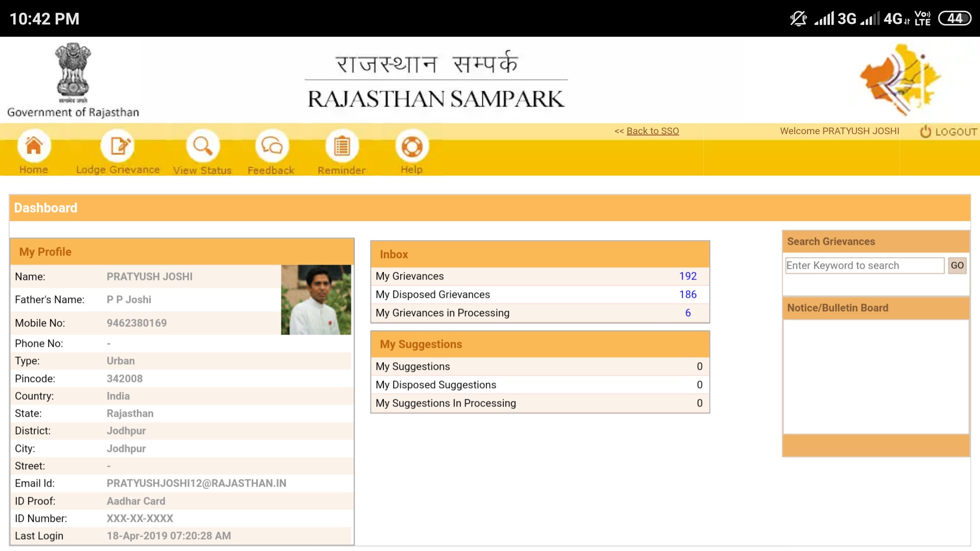Click the My Suggestions panel header
Viewport: 980px width, 551px height.
coord(540,344)
